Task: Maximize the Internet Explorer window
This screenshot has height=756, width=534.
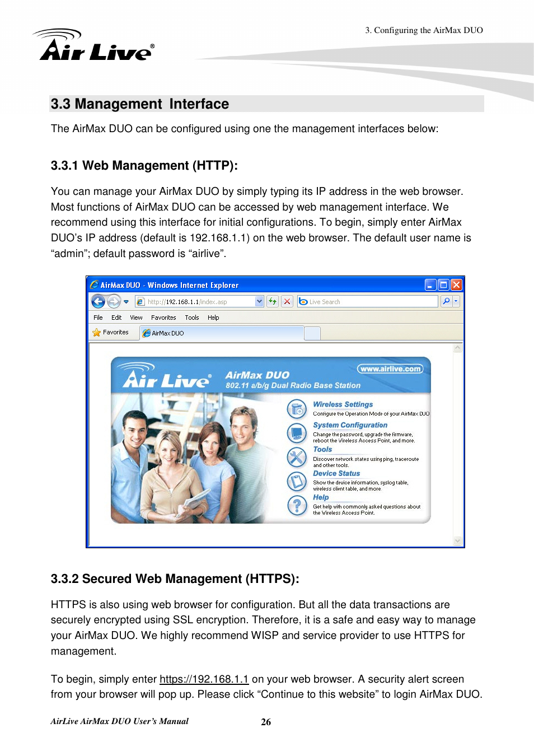Action: [443, 285]
